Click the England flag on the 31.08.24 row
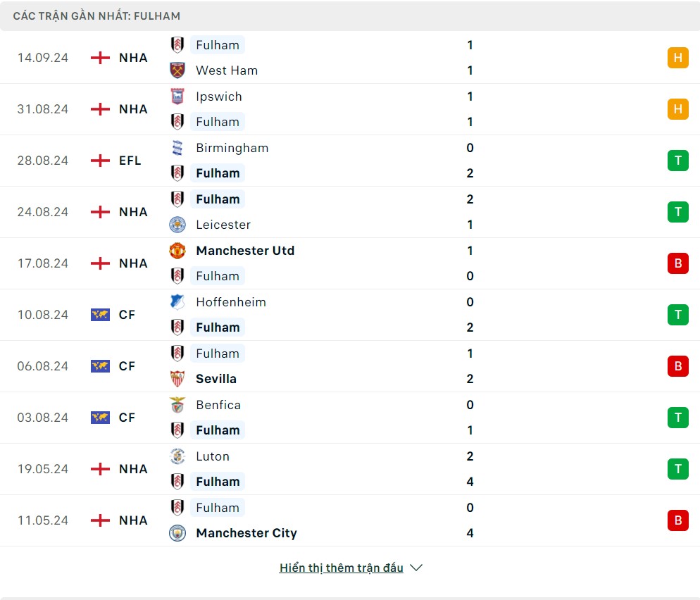Viewport: 700px width, 600px height. (x=101, y=109)
